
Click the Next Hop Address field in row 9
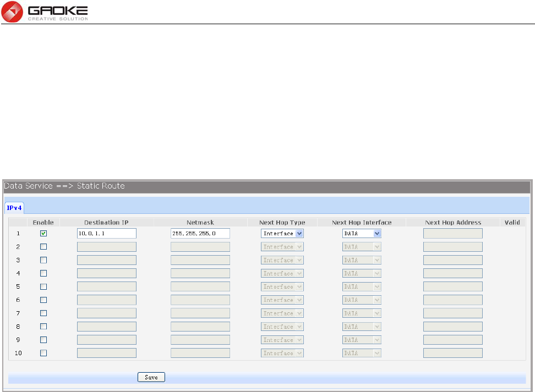pos(453,340)
